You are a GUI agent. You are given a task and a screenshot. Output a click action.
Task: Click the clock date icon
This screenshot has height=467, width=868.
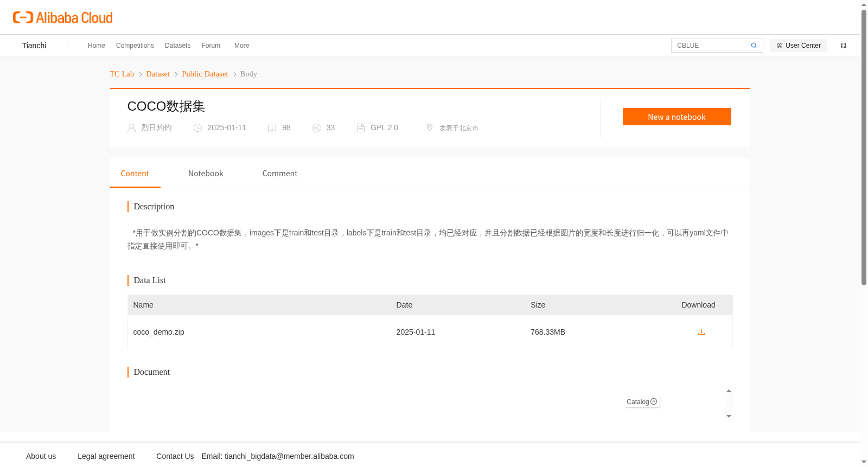coord(198,128)
